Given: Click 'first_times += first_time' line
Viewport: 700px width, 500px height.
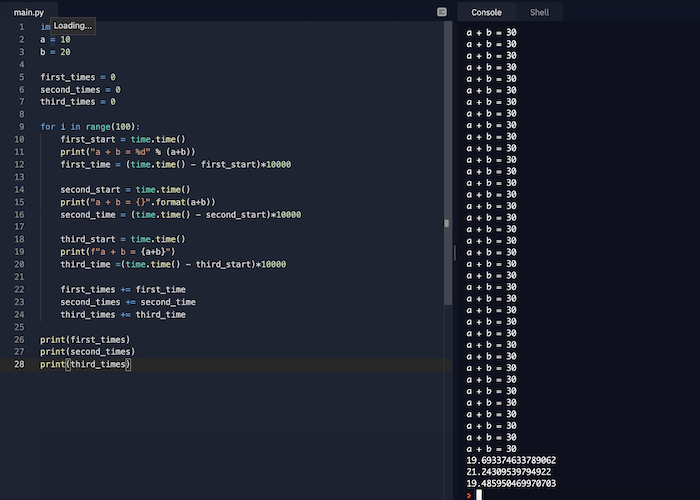Looking at the screenshot, I should 123,289.
